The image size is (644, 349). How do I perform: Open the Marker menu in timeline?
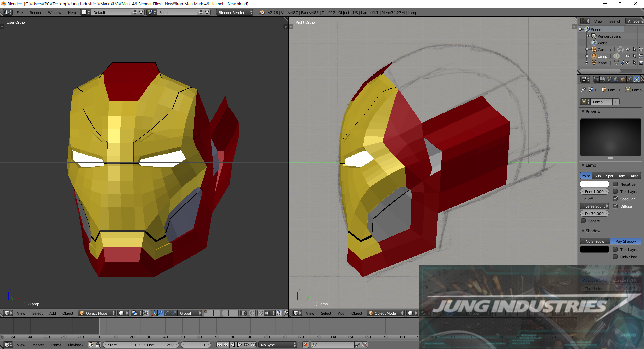(x=38, y=345)
